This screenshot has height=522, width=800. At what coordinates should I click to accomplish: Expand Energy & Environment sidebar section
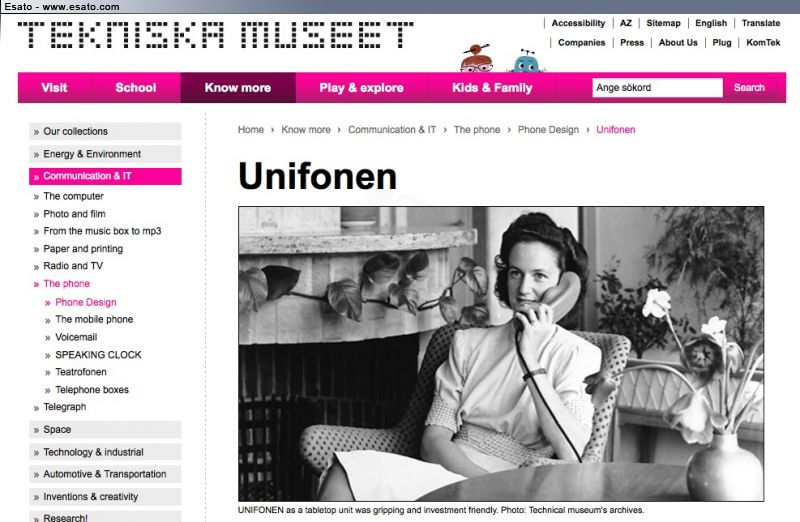pyautogui.click(x=105, y=154)
